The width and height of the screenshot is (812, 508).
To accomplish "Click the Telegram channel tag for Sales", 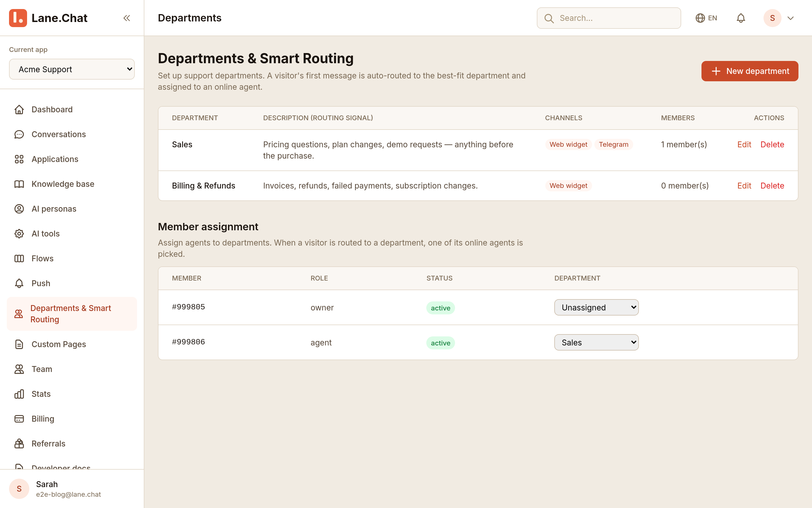I will pyautogui.click(x=613, y=144).
